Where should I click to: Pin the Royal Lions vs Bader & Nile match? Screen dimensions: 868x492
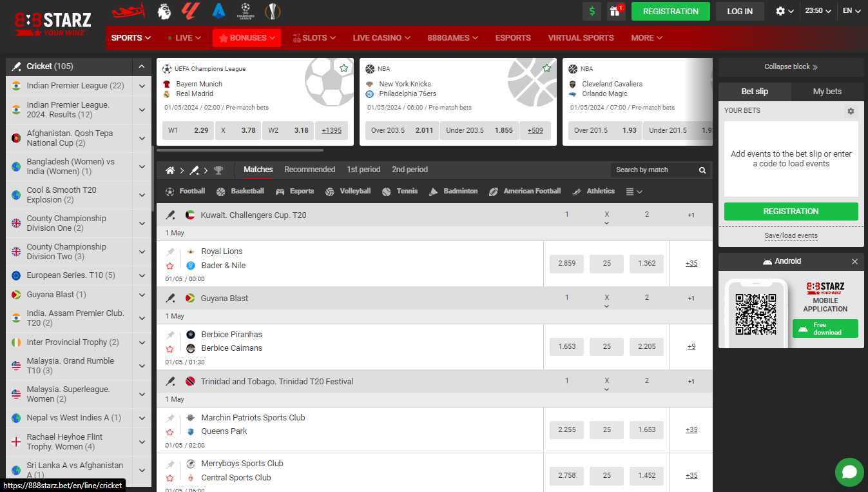[170, 252]
